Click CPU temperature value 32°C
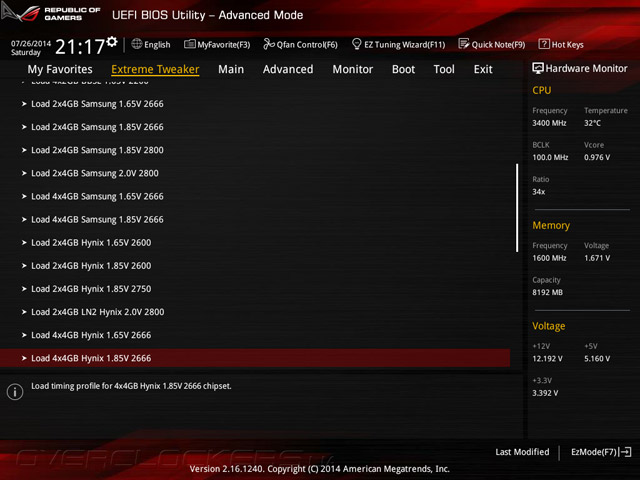 pos(592,123)
